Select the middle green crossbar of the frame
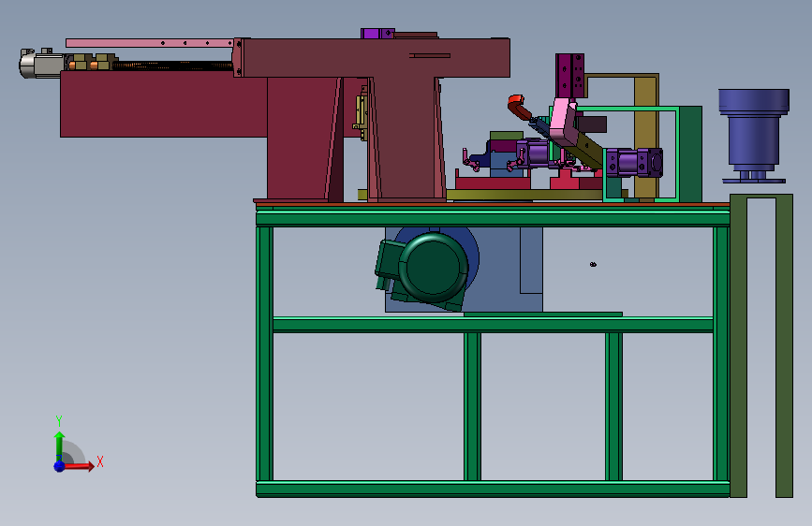812x526 pixels. pyautogui.click(x=493, y=325)
